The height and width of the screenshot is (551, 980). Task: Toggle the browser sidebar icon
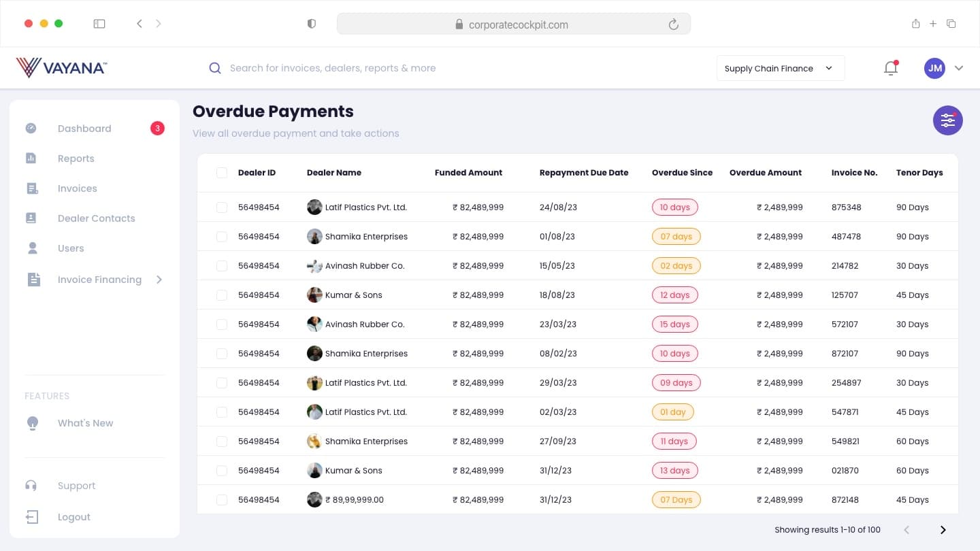coord(99,24)
